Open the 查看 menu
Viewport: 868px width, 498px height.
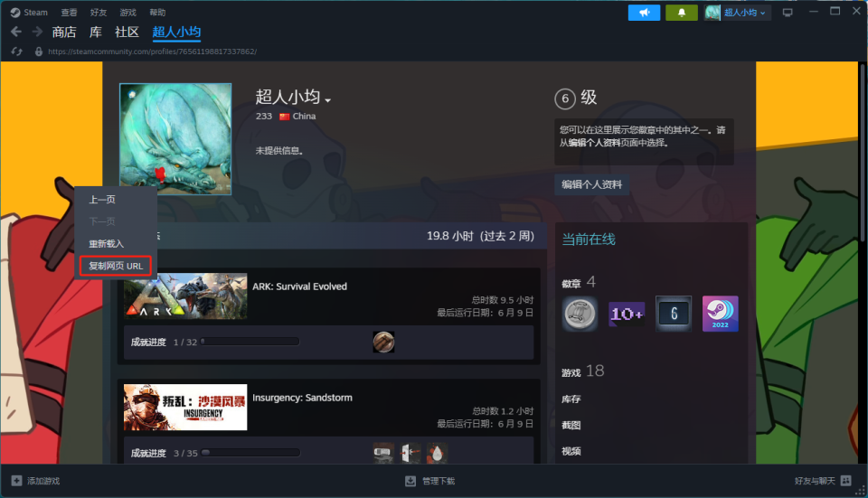click(x=70, y=12)
